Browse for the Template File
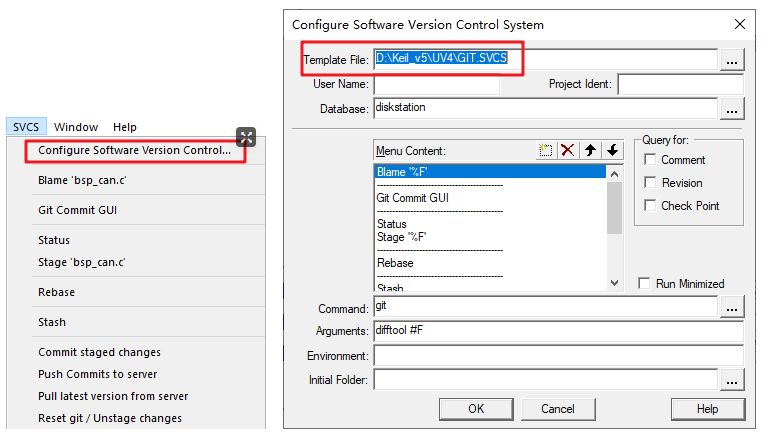Image resolution: width=768 pixels, height=445 pixels. coord(732,61)
